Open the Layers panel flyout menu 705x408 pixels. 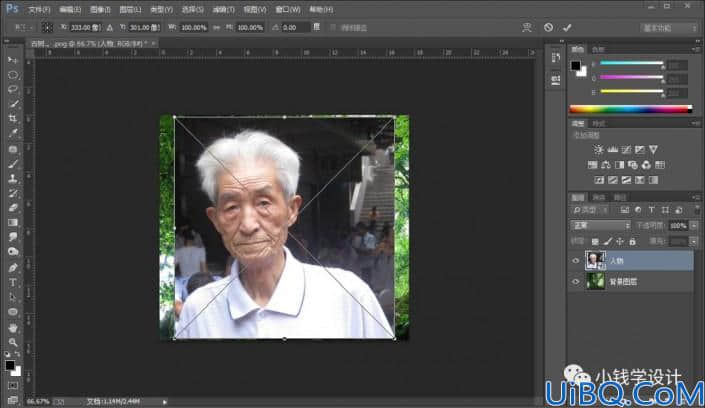click(x=696, y=197)
